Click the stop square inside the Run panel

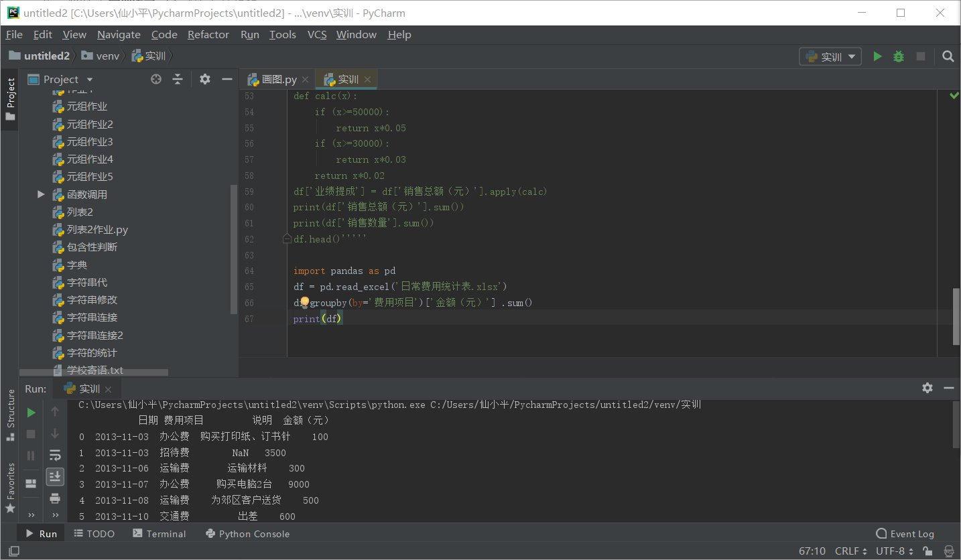coord(31,434)
